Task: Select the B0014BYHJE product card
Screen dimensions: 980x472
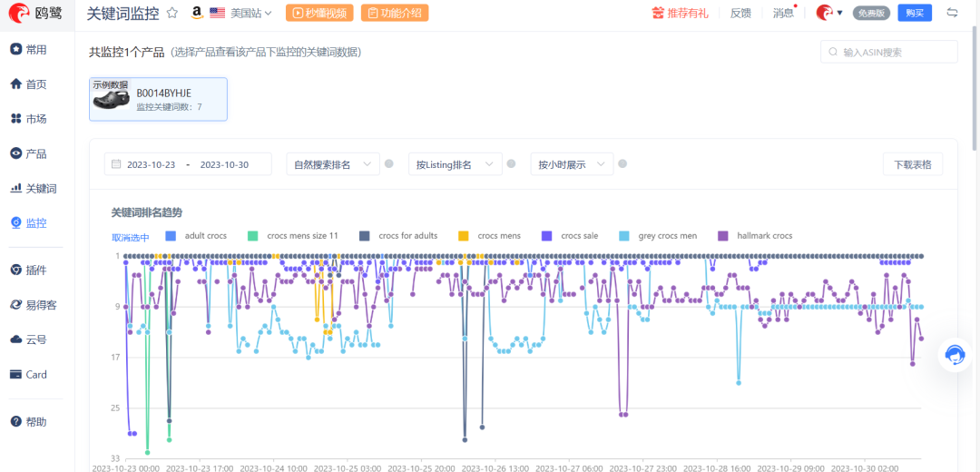Action: 158,99
